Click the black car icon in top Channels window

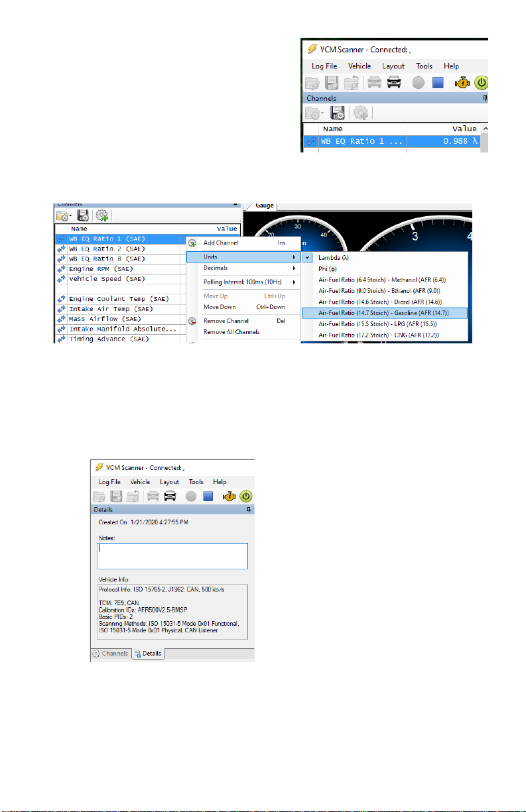[394, 83]
